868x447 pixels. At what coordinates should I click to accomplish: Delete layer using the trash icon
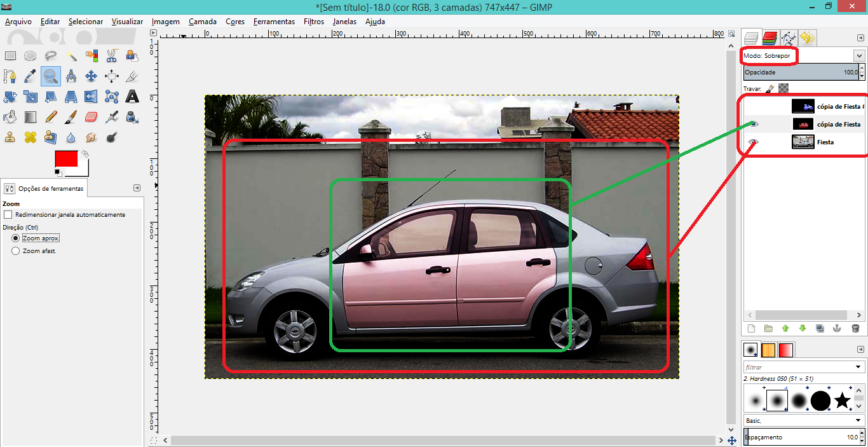855,329
